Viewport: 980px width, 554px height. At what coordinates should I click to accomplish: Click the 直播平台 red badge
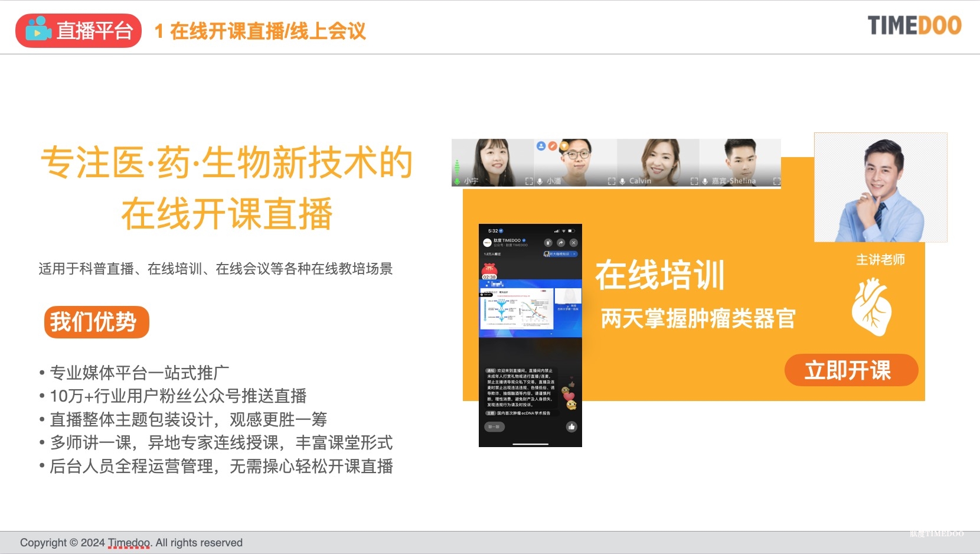(x=79, y=30)
